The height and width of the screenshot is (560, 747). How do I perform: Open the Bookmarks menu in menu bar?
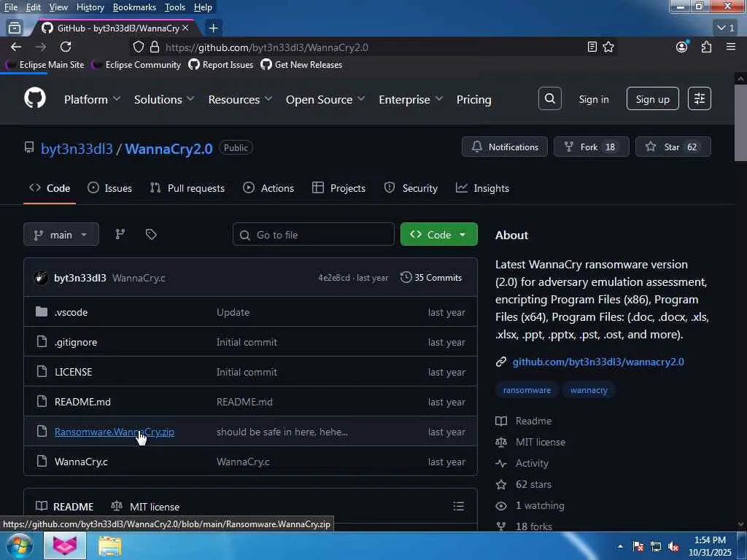tap(134, 7)
